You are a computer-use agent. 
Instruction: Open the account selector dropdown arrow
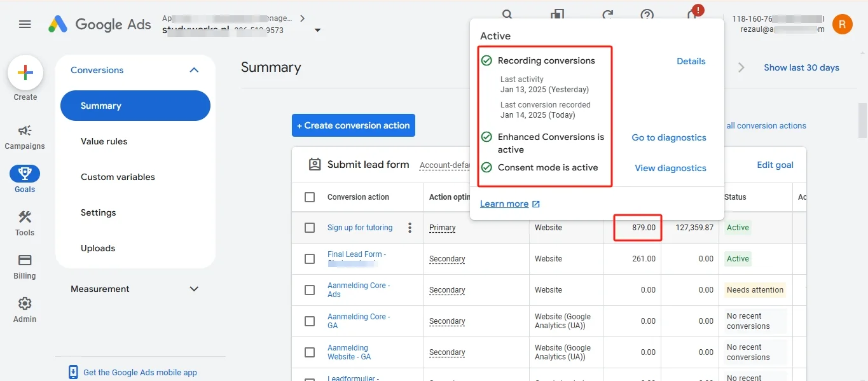(318, 30)
